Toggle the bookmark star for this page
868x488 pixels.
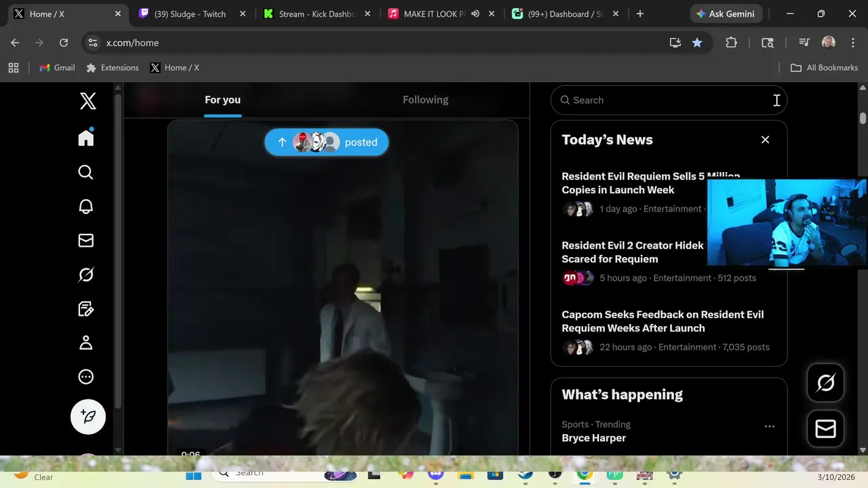click(x=697, y=43)
